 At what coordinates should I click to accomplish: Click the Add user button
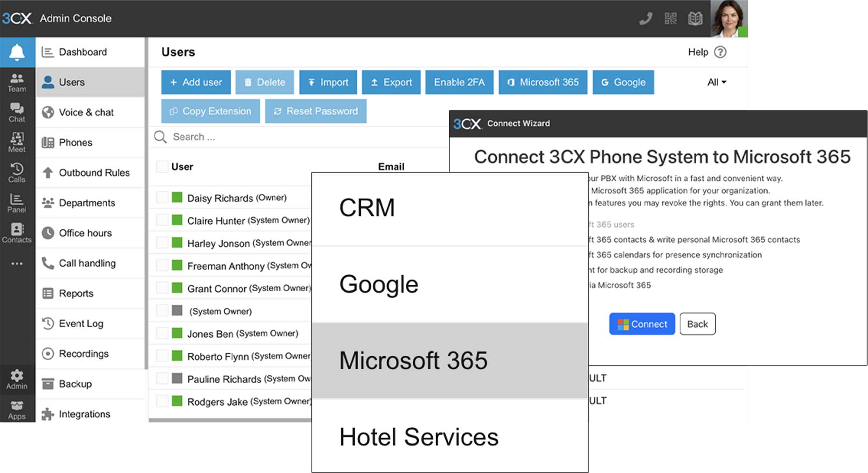click(196, 82)
